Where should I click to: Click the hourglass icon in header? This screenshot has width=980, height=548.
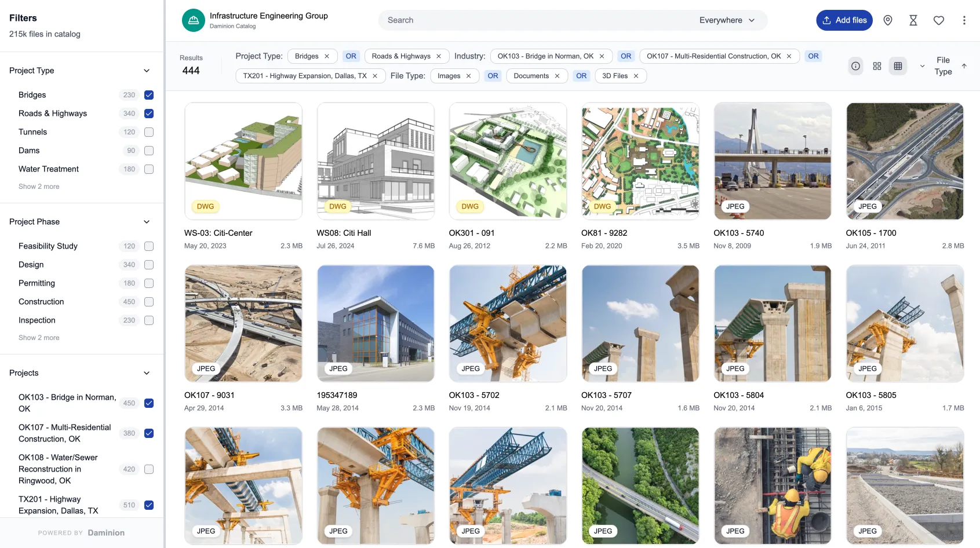[913, 20]
